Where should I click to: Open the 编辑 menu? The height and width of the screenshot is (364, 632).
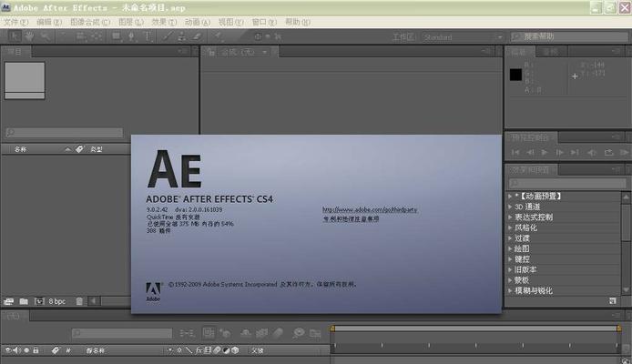pos(49,22)
